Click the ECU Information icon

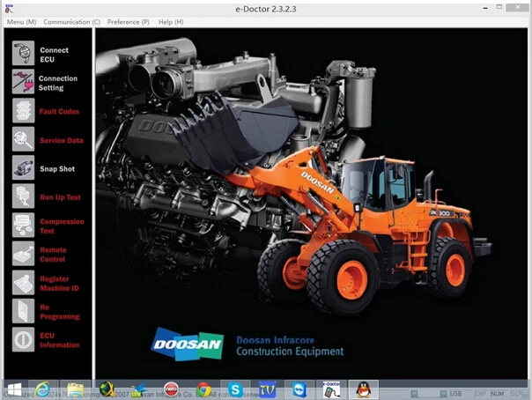[24, 339]
